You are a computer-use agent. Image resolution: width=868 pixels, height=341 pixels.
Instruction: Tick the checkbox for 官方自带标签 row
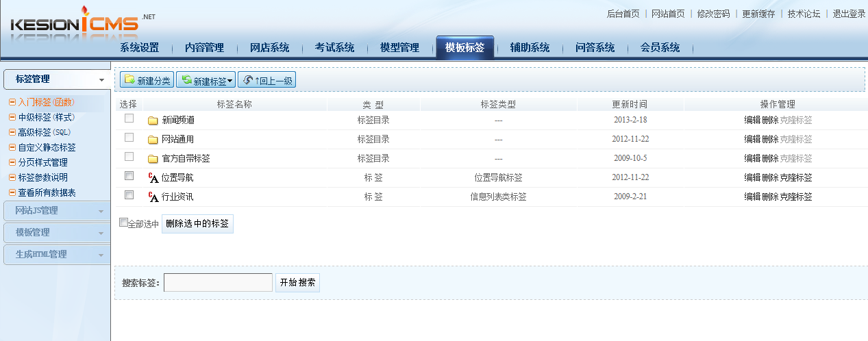coord(129,157)
